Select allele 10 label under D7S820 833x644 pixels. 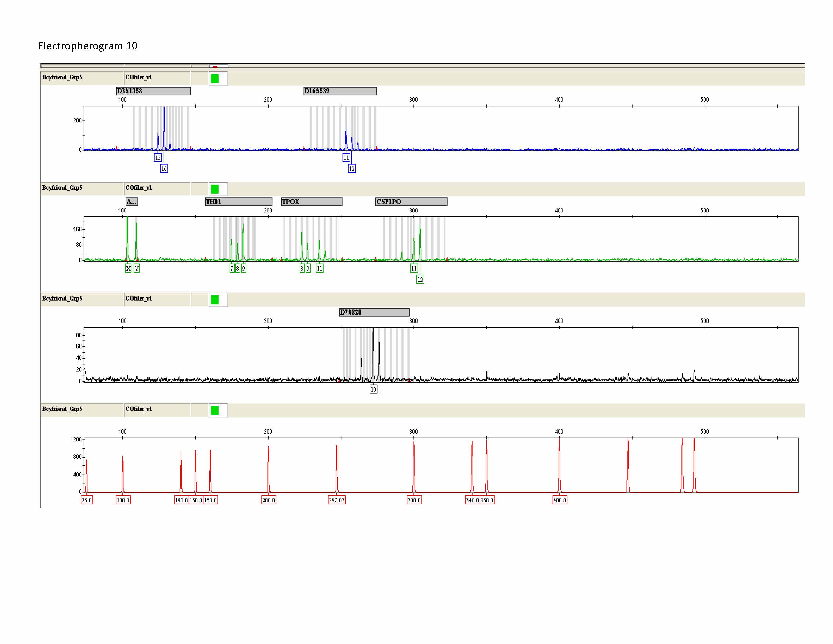373,389
